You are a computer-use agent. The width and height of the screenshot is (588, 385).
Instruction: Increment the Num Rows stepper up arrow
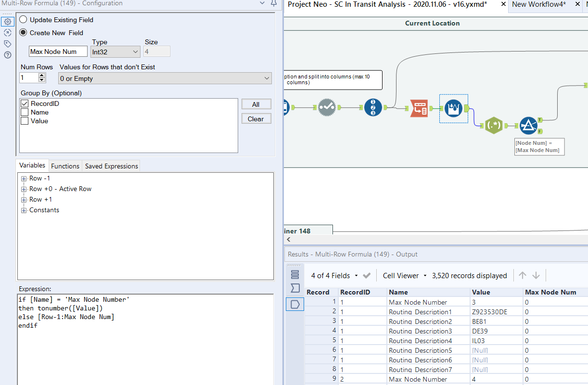pyautogui.click(x=42, y=74)
